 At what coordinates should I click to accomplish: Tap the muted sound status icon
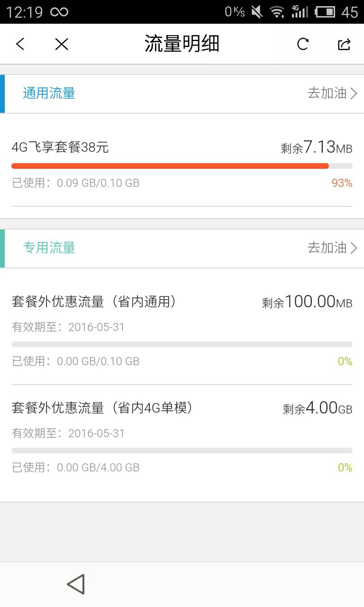pos(257,12)
